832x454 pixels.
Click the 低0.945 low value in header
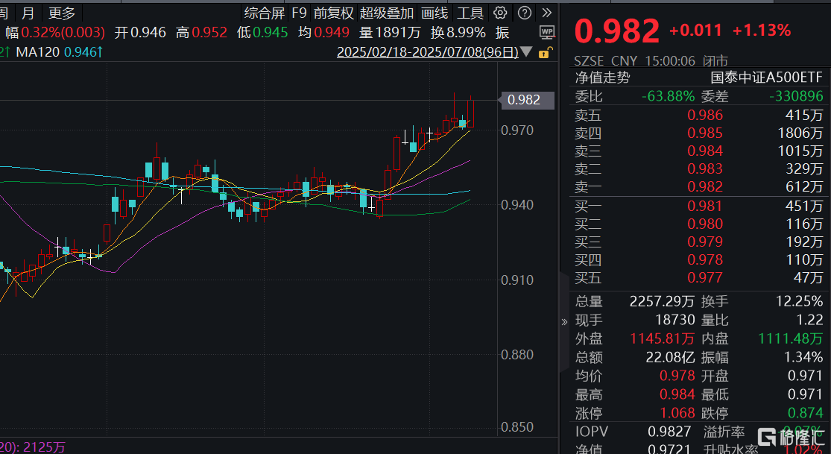(262, 33)
